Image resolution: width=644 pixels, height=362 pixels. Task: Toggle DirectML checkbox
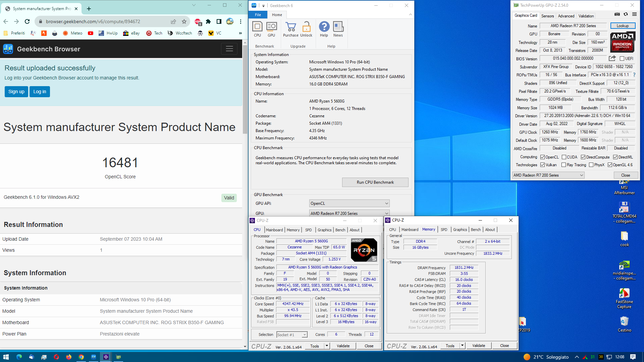click(x=615, y=157)
